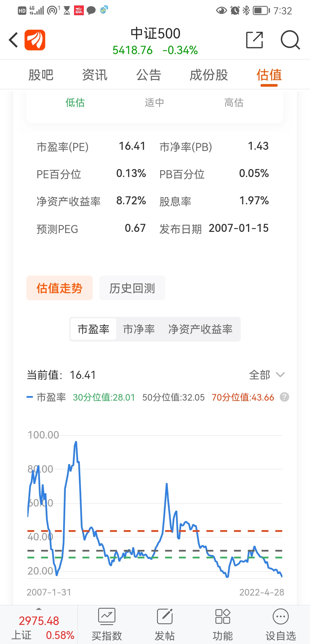The height and width of the screenshot is (644, 310).
Task: Click the 历史回测 button
Action: click(x=132, y=288)
